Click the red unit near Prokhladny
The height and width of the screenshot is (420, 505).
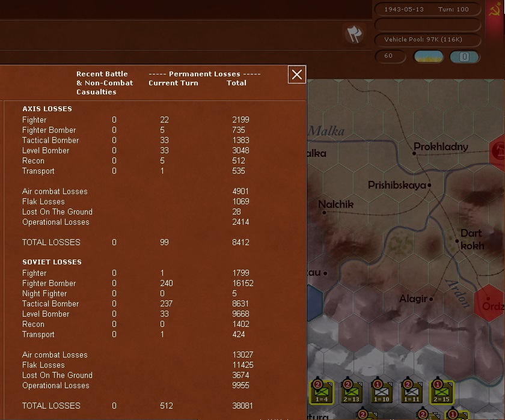pyautogui.click(x=498, y=150)
